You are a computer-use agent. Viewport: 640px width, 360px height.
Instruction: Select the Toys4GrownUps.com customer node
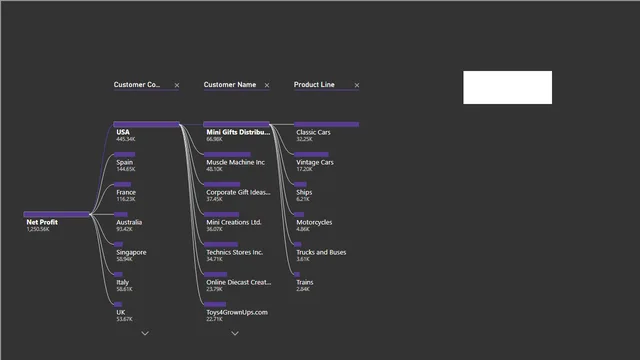pos(236,311)
